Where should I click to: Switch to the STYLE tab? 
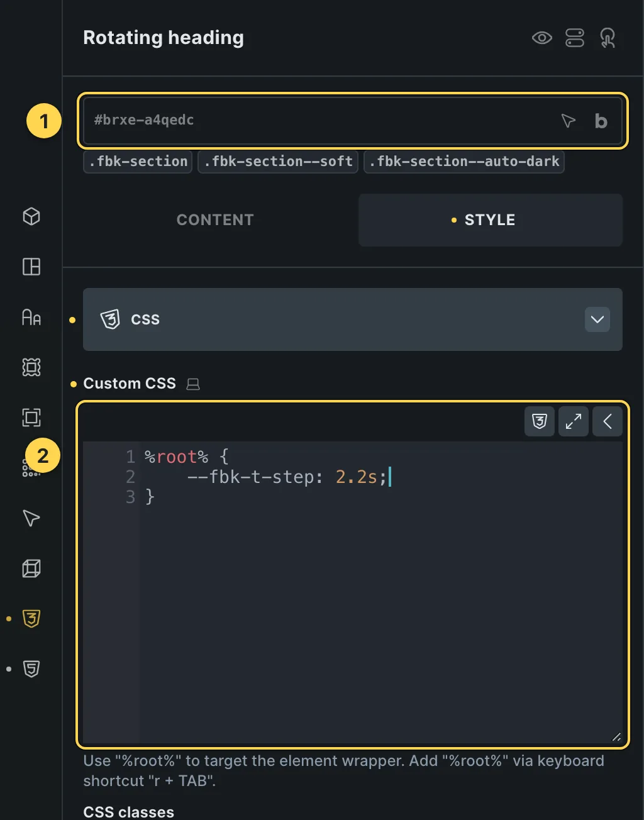point(491,220)
